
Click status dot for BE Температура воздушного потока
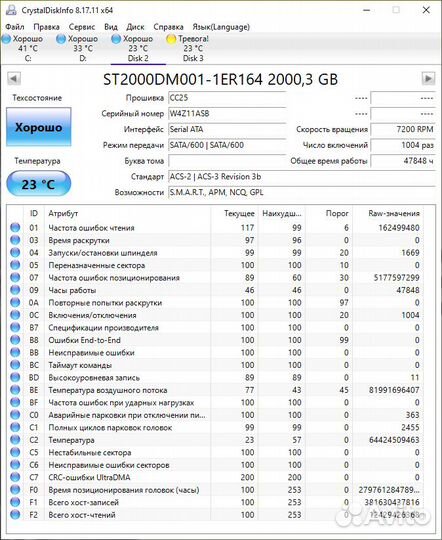pos(15,390)
